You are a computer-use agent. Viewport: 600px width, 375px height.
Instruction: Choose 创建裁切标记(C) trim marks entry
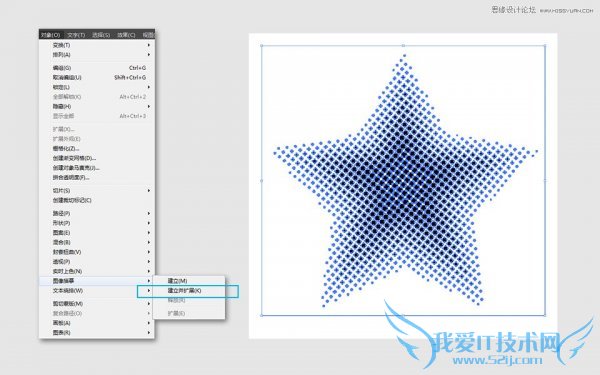coord(97,200)
